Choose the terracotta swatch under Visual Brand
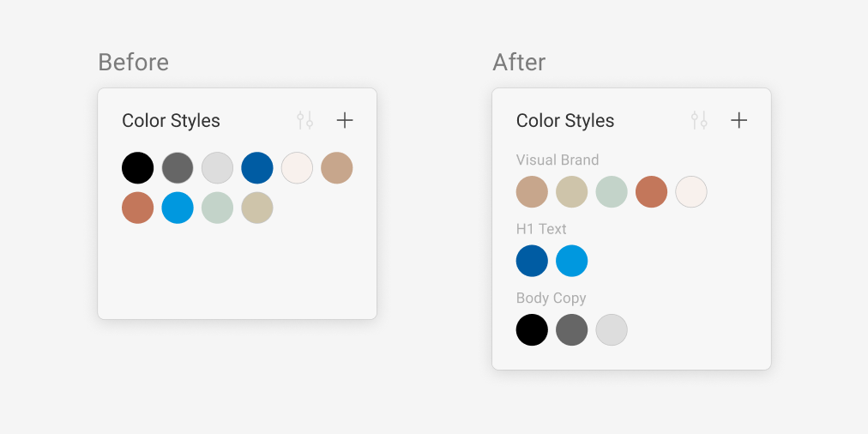The height and width of the screenshot is (434, 868). pos(651,192)
